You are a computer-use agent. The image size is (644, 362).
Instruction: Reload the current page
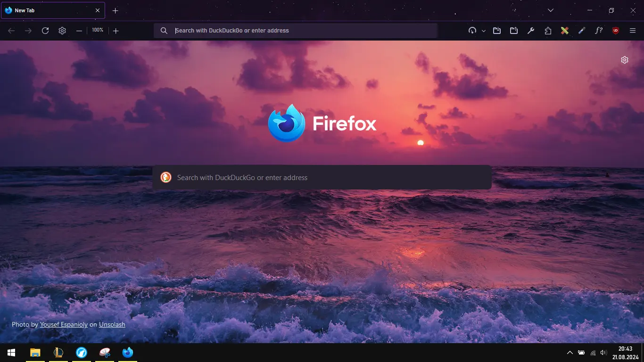point(45,31)
